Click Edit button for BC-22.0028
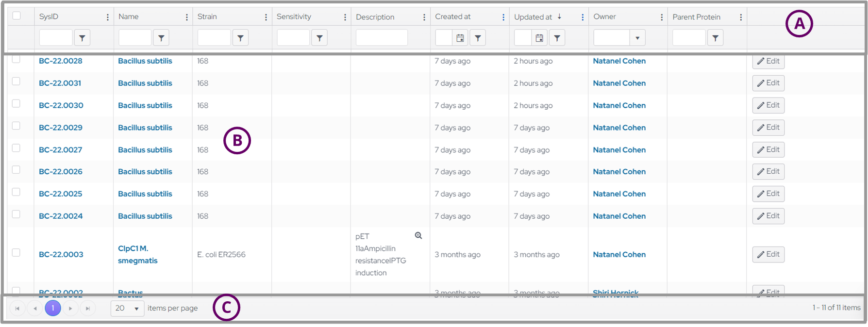Screen dimensions: 868x327 pyautogui.click(x=768, y=61)
